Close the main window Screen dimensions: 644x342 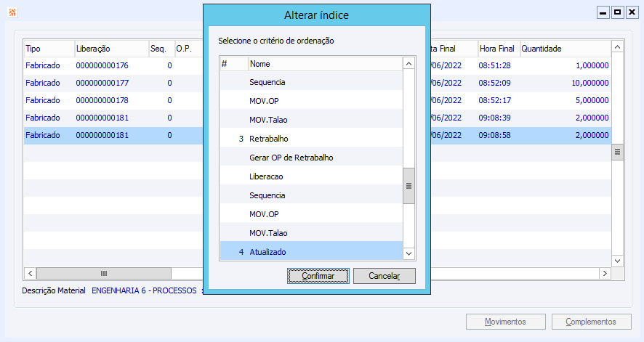[632, 13]
